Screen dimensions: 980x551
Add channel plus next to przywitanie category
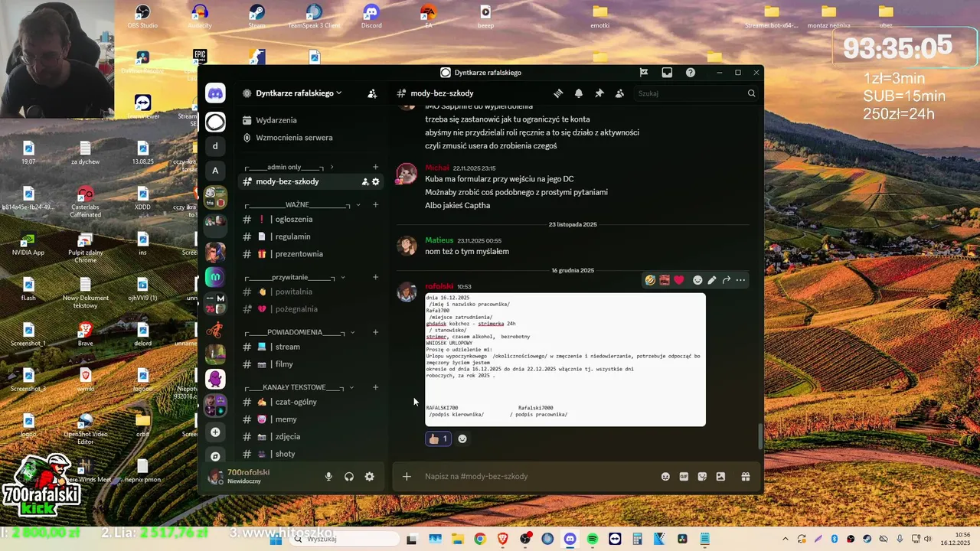coord(375,277)
